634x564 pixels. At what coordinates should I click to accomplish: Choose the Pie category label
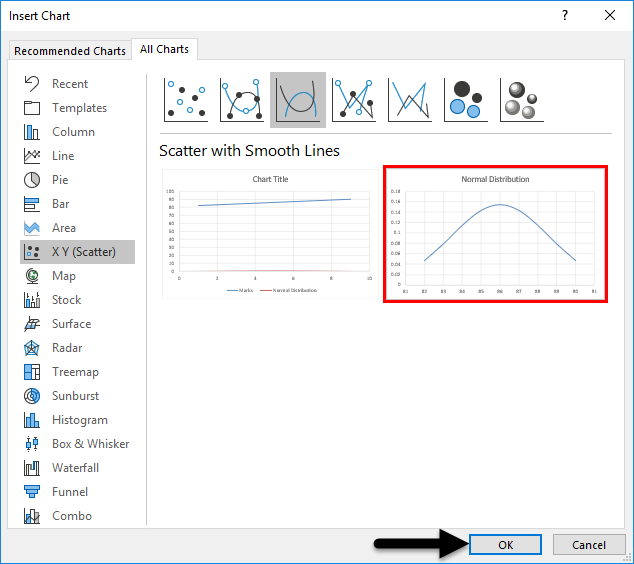tap(60, 180)
